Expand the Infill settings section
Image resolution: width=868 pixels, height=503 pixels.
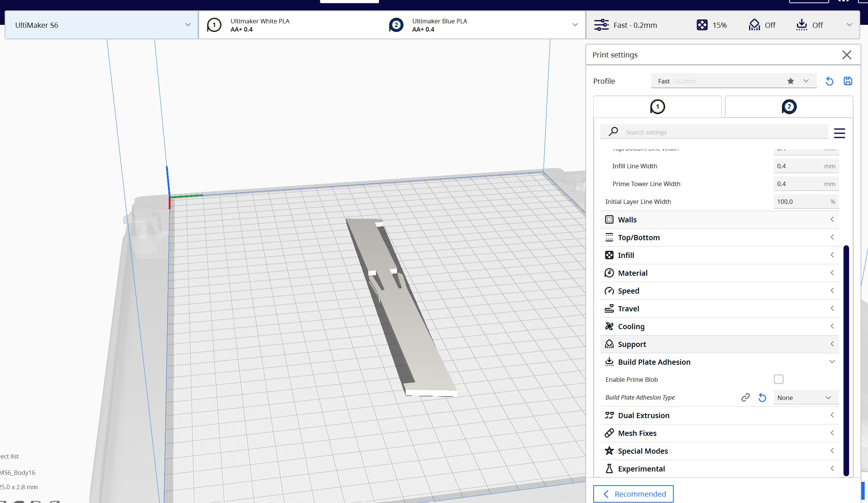719,255
